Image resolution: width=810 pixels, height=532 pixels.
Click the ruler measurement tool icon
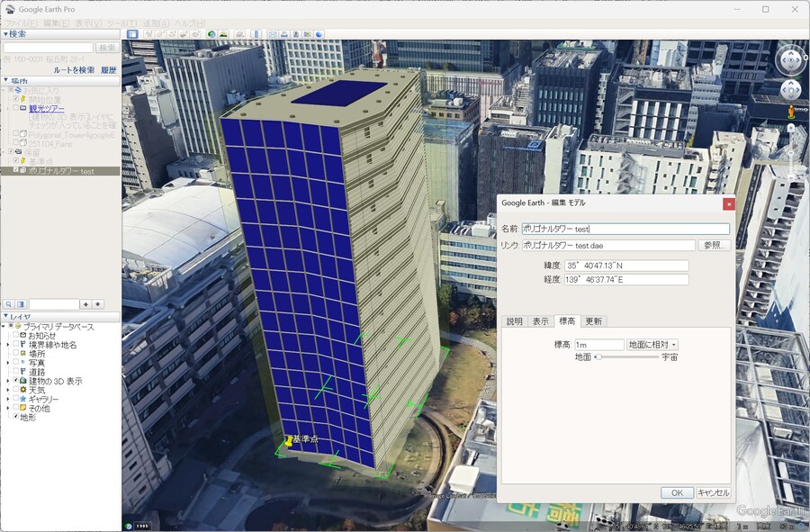pos(257,34)
